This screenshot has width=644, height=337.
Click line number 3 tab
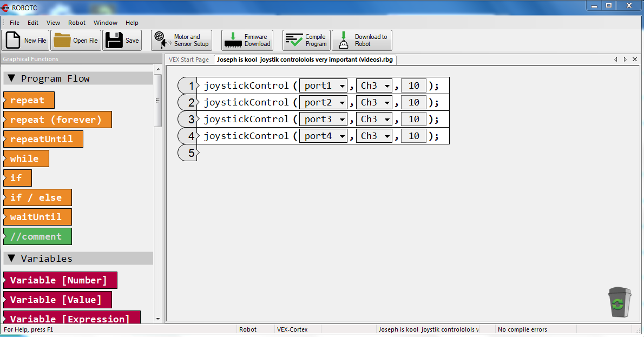point(188,120)
